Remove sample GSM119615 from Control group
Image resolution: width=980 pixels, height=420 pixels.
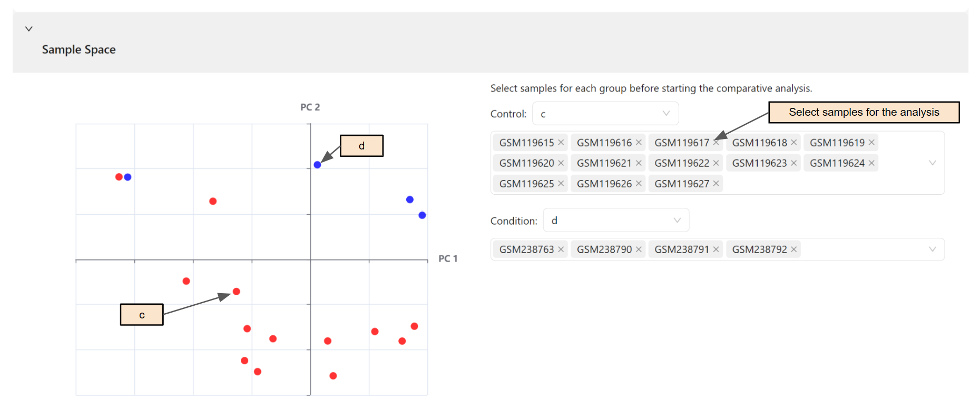pos(561,142)
